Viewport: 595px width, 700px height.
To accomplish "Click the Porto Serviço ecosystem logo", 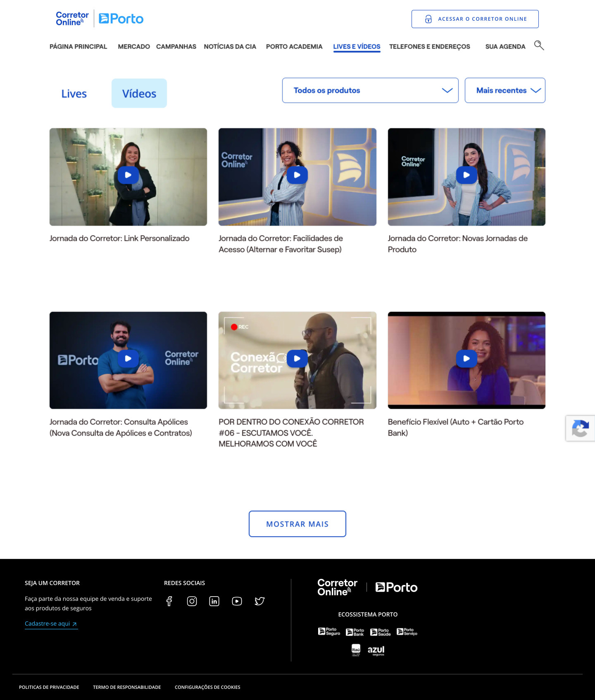I will [407, 631].
